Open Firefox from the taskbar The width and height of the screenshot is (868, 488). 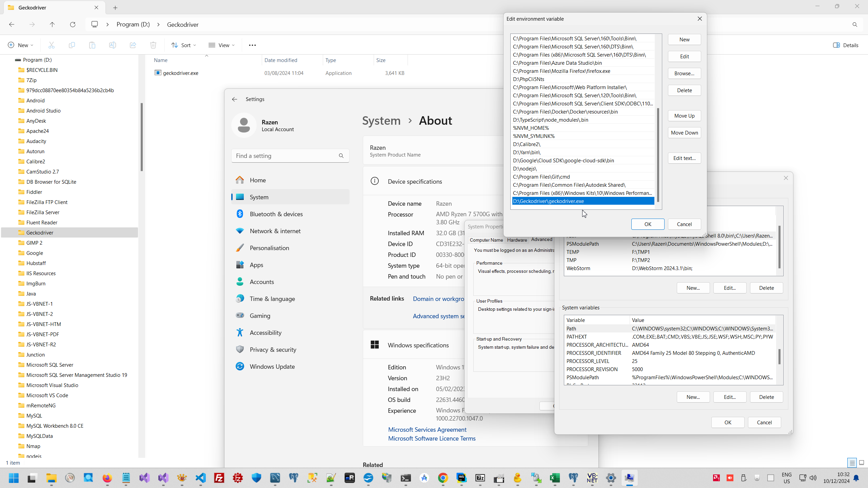(107, 478)
